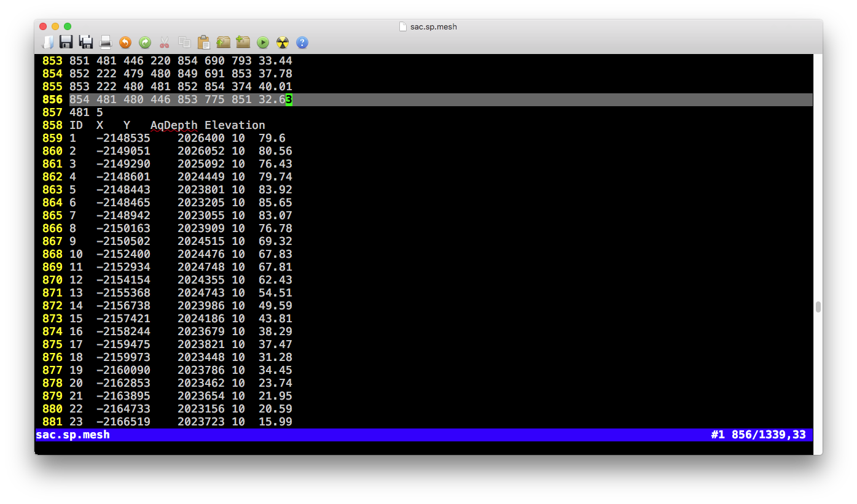Click the yellow radiation symbol icon
The image size is (857, 504).
[x=283, y=42]
